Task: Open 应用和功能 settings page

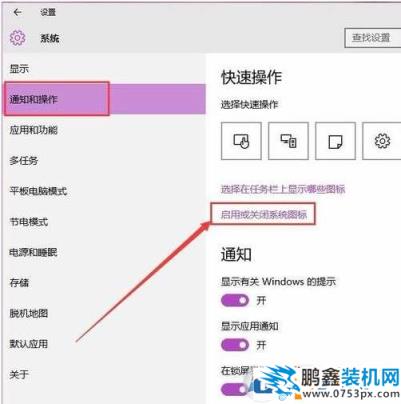Action: pos(33,130)
